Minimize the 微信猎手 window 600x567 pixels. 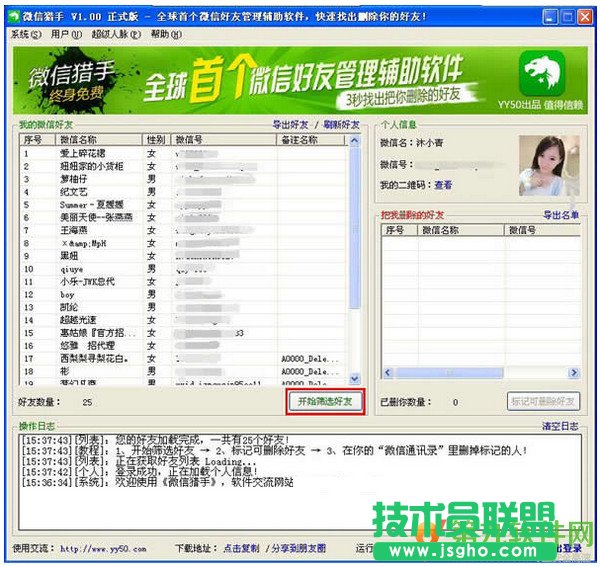click(550, 17)
